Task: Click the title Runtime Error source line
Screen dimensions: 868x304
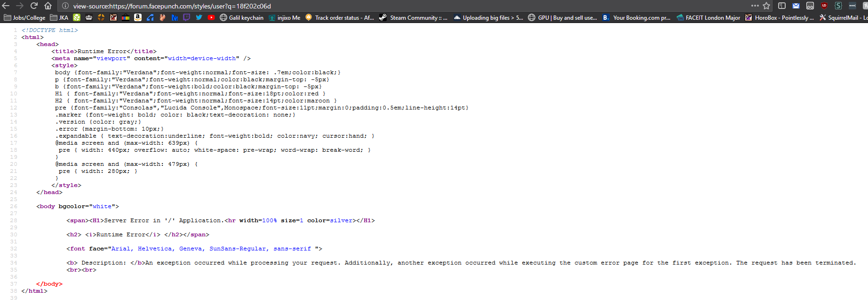Action: coord(104,51)
